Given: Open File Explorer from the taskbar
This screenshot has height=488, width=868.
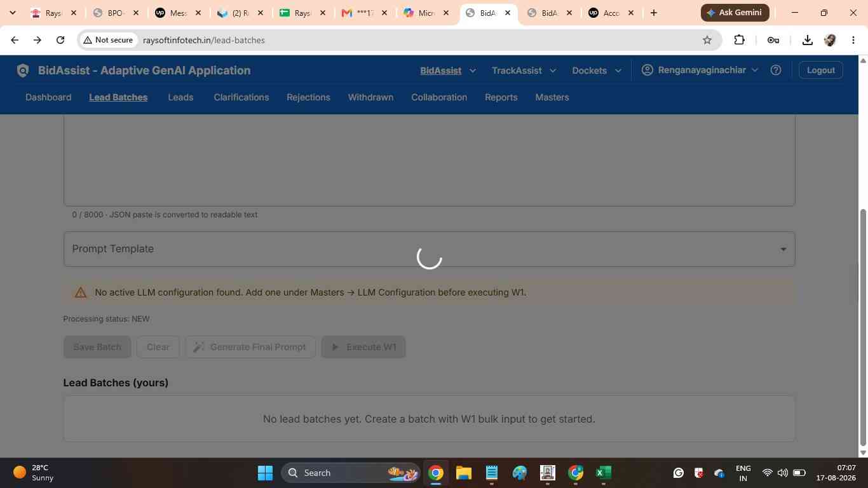Looking at the screenshot, I should [x=463, y=473].
